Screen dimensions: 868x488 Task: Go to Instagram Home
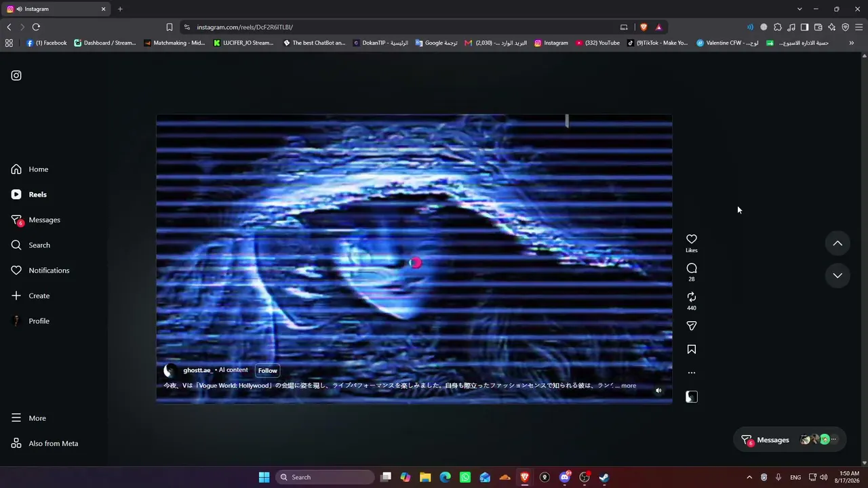point(30,169)
